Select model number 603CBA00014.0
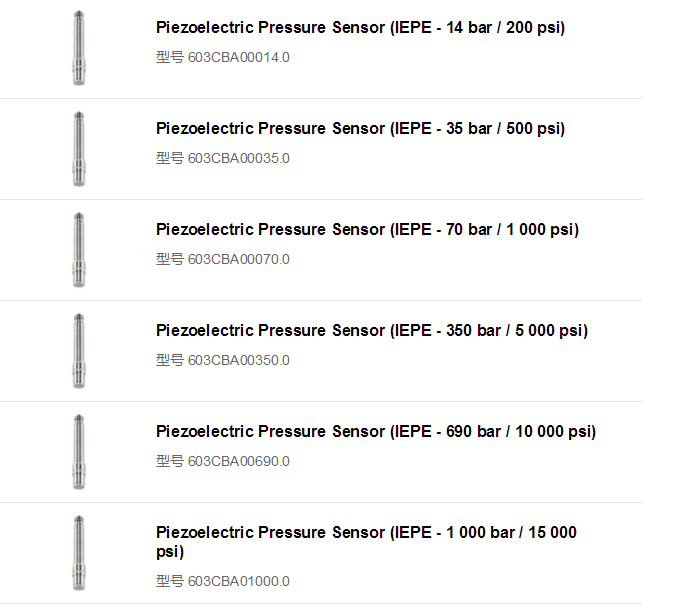 [x=239, y=57]
